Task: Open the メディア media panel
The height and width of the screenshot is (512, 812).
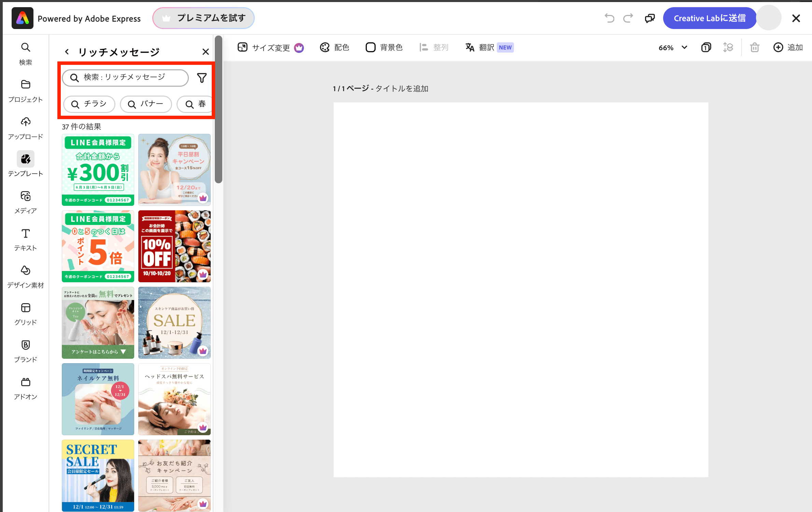Action: pyautogui.click(x=26, y=202)
